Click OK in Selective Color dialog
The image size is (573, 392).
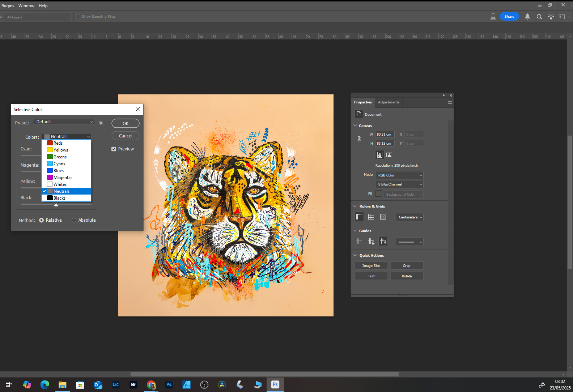pyautogui.click(x=126, y=123)
